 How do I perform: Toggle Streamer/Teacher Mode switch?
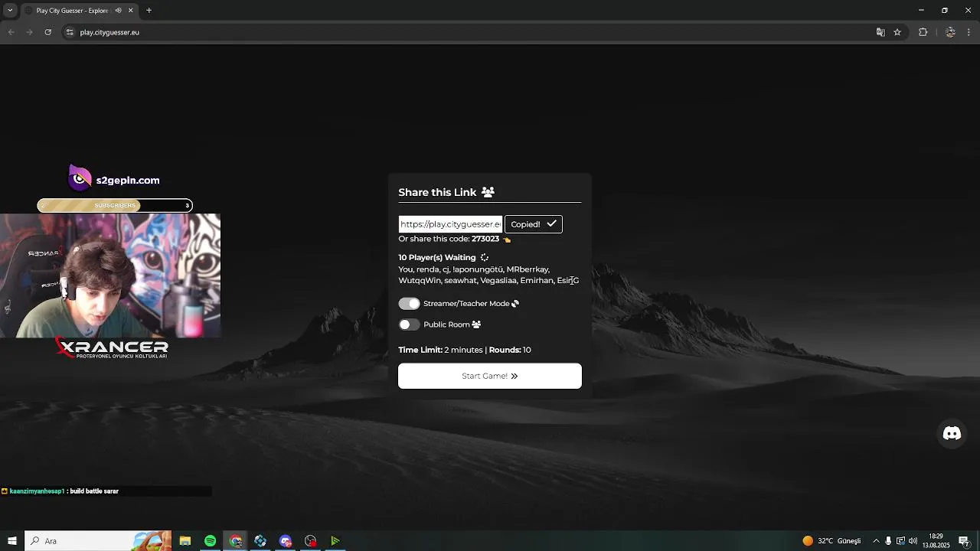tap(409, 304)
